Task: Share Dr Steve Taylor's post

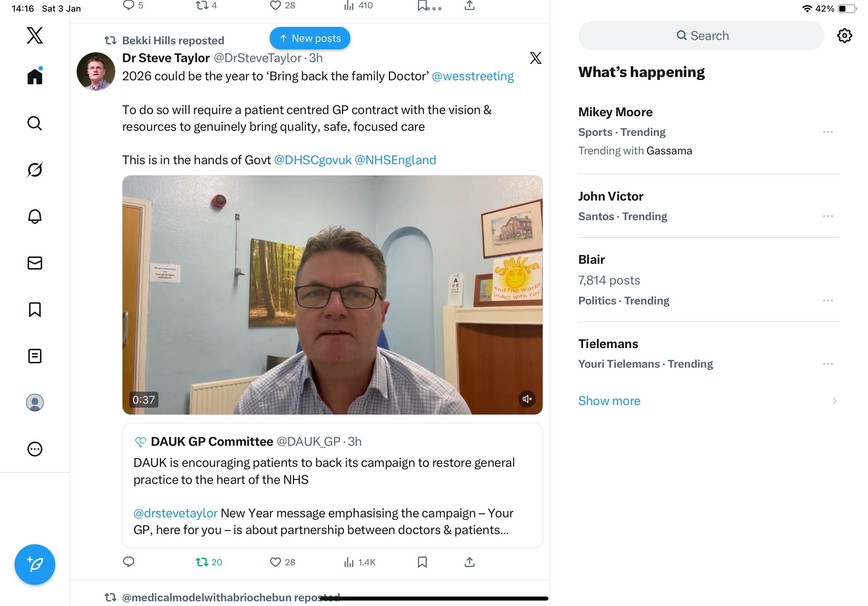Action: click(x=469, y=562)
